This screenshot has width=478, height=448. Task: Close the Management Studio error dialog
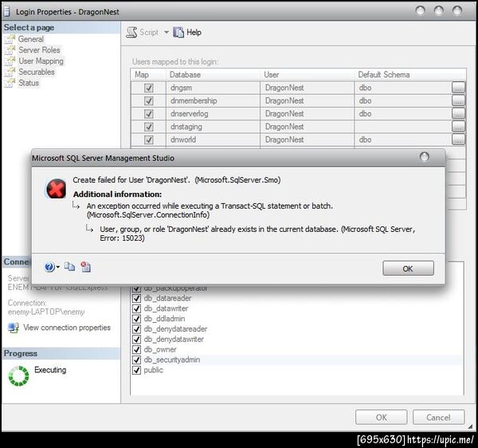(425, 157)
